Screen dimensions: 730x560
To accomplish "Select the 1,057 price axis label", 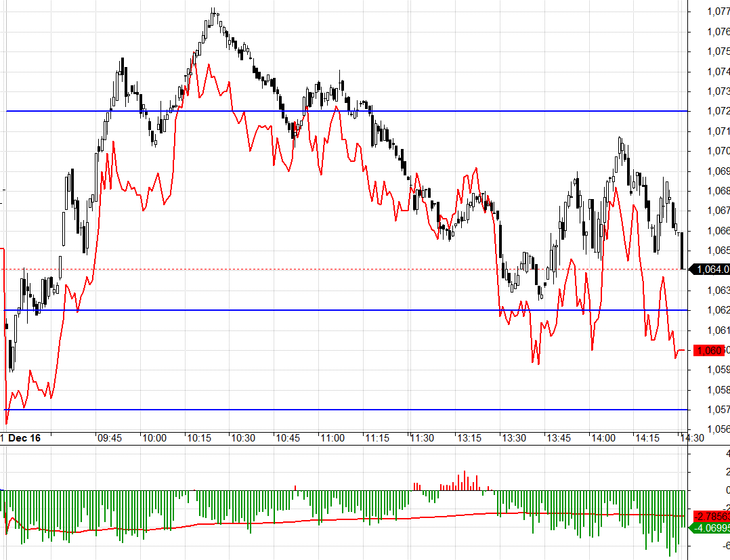I will (718, 410).
